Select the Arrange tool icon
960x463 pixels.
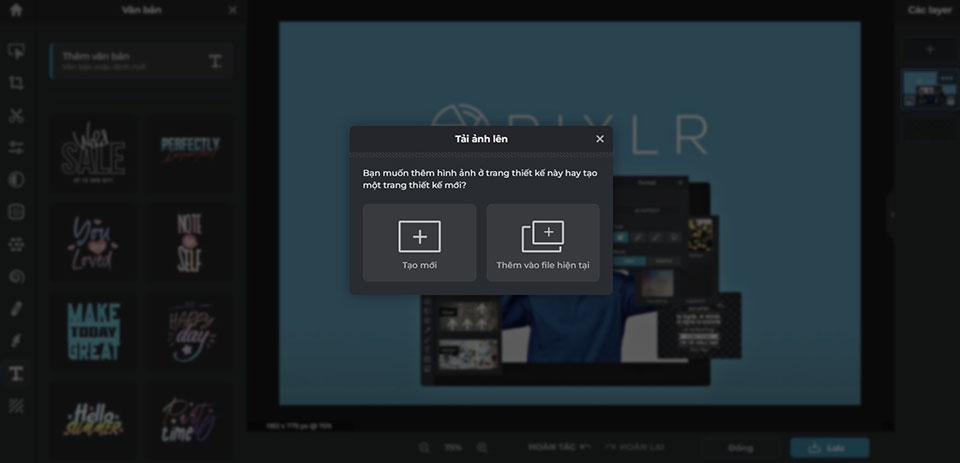coord(16,51)
